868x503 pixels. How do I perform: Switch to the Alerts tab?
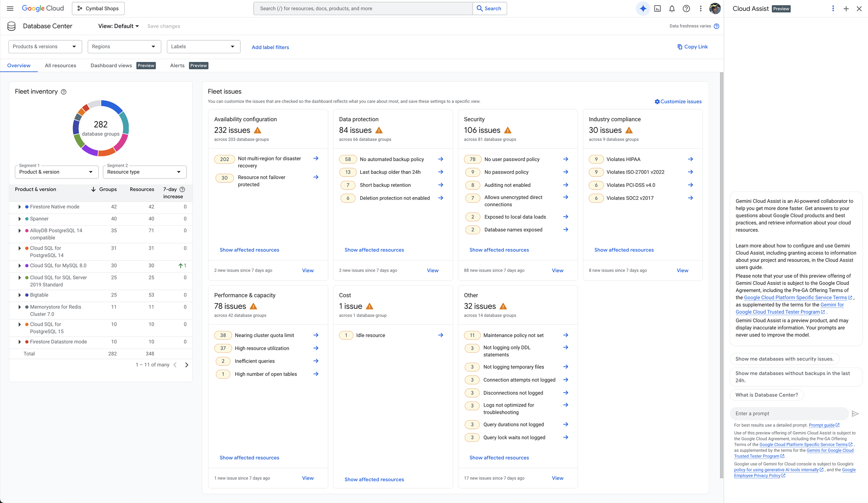click(177, 66)
